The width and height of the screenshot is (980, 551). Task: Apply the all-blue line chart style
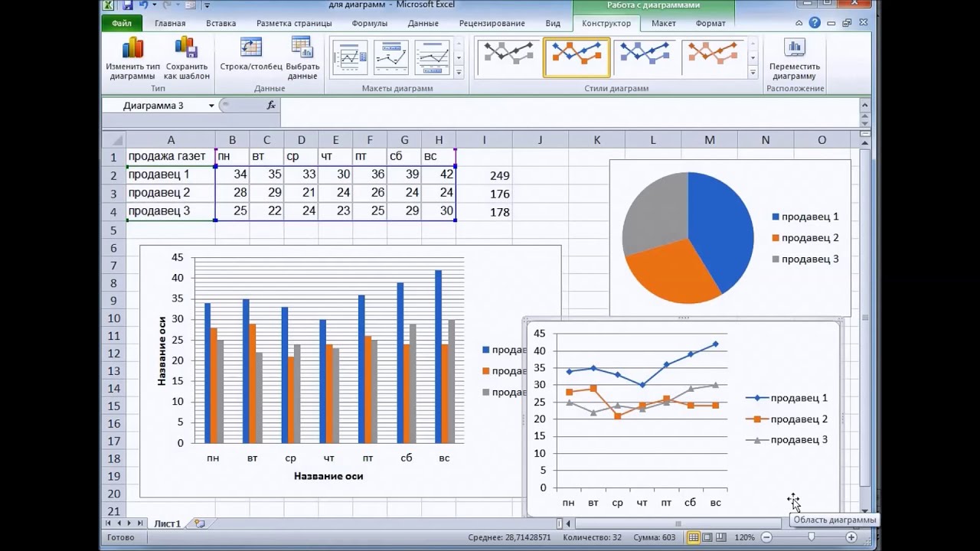pos(645,57)
